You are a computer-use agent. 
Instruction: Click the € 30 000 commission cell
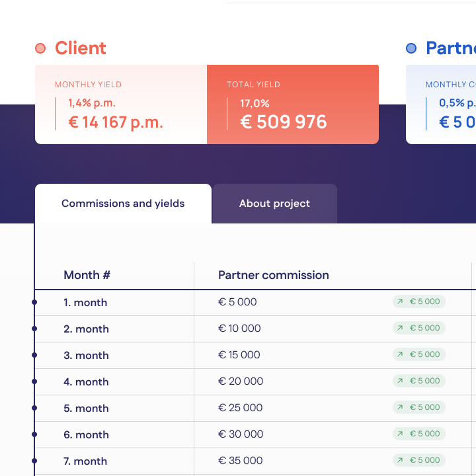click(x=241, y=434)
